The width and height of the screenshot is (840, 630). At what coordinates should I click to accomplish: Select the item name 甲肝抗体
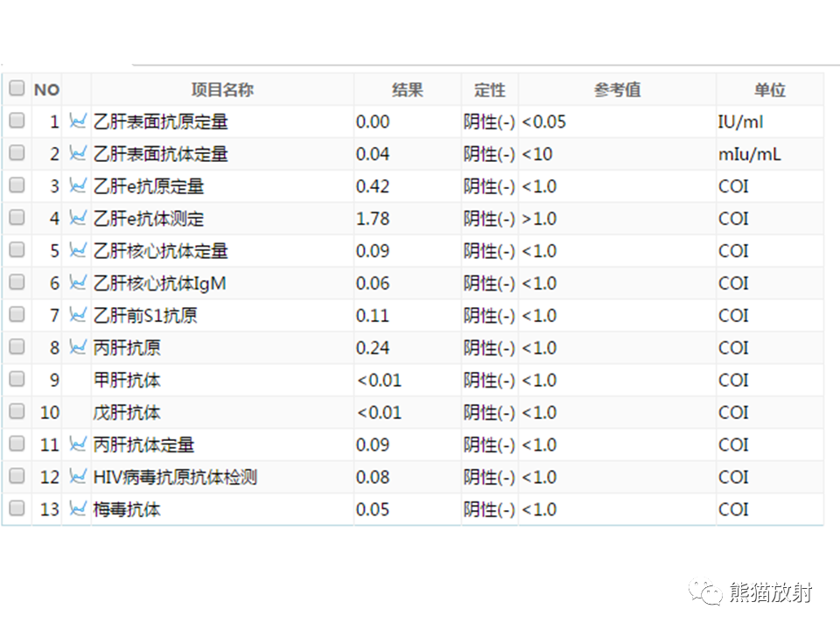tap(127, 381)
